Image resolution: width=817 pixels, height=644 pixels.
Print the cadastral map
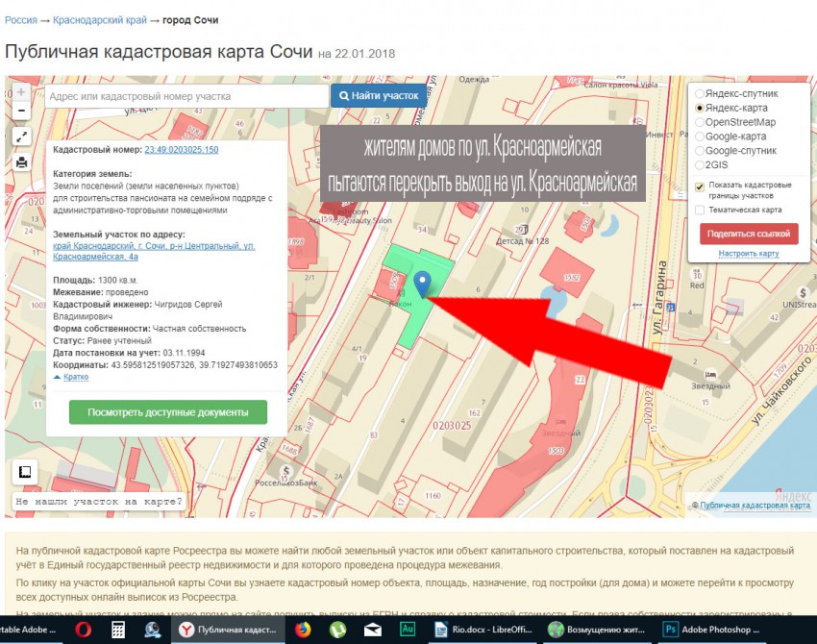tap(21, 161)
